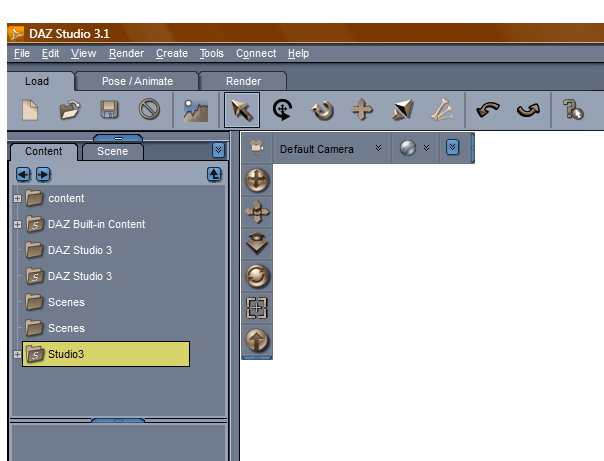Click the New scene file icon
Viewport: 604px width, 461px height.
coord(30,110)
